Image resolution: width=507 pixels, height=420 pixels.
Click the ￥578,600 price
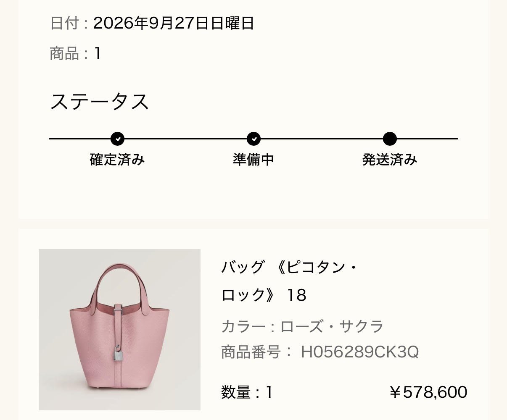[428, 392]
